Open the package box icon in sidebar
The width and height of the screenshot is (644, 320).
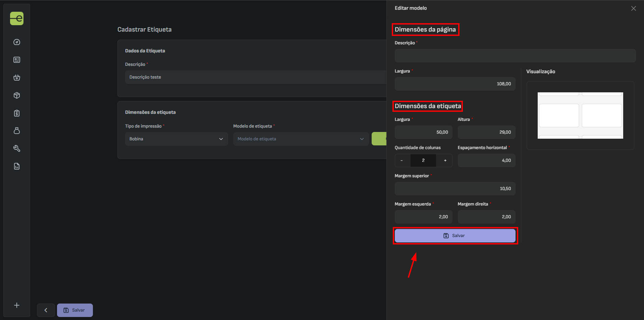pyautogui.click(x=17, y=95)
